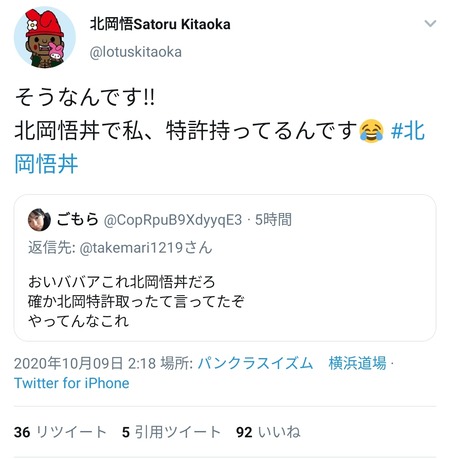
Task: Click the 2020年10月09日 2:18 timestamp
Action: (x=85, y=363)
